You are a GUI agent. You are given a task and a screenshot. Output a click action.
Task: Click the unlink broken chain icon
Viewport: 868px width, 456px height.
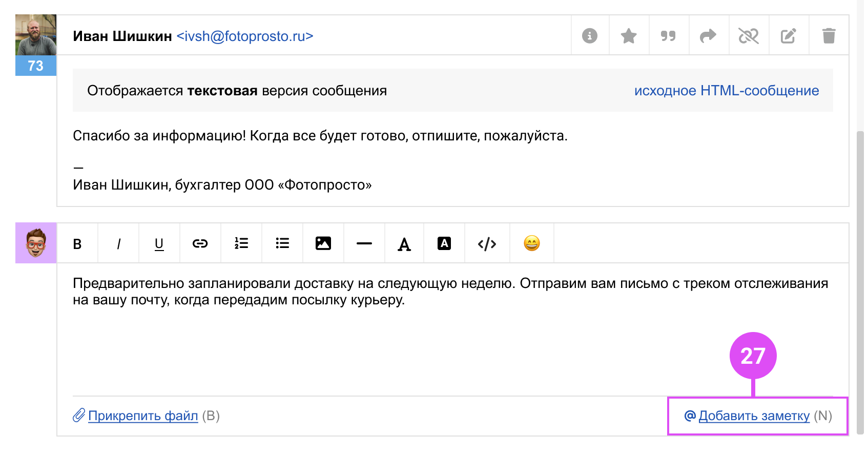748,36
